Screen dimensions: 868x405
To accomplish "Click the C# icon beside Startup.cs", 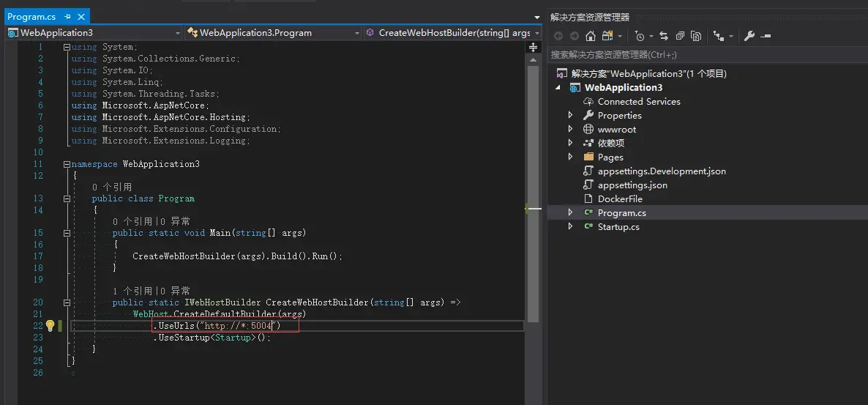I will [588, 226].
